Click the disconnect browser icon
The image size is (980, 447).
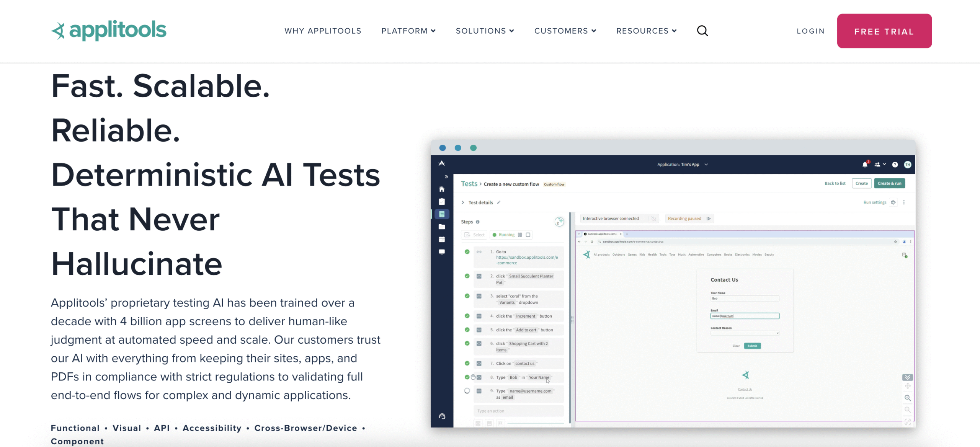tap(653, 219)
